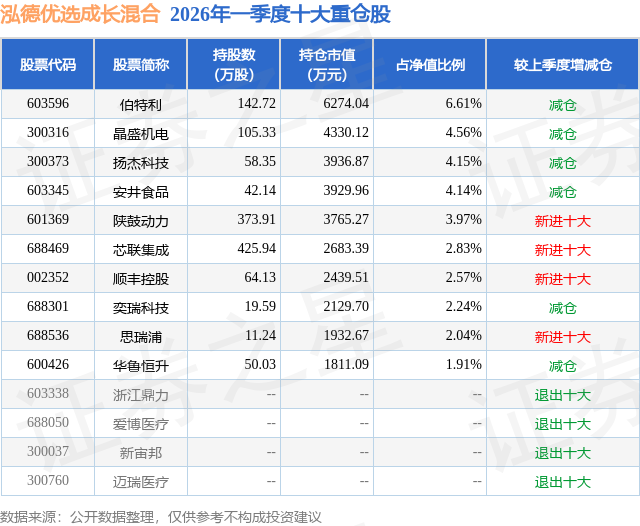Viewport: 640px width, 526px height.
Task: Click 退出十大 in the 浙江鼎力 row
Action: pyautogui.click(x=562, y=395)
